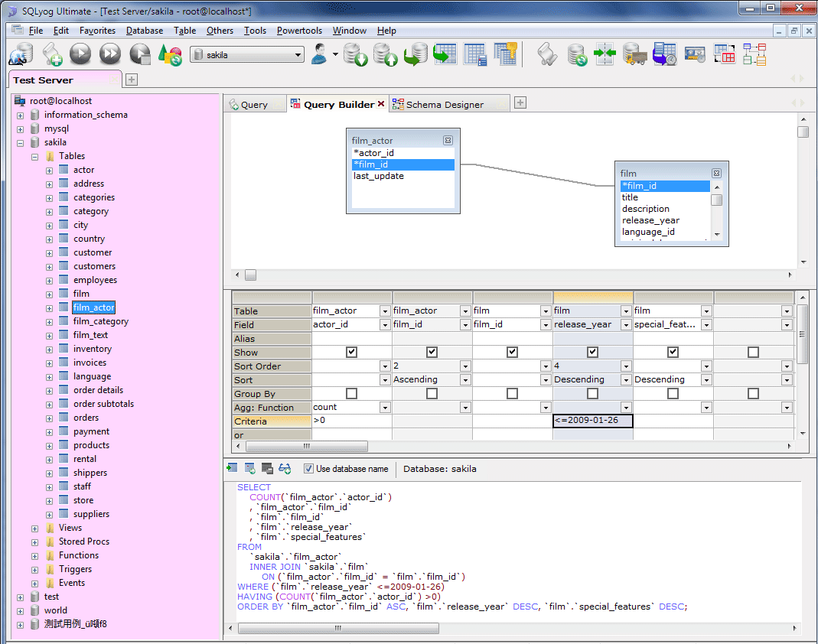Image resolution: width=818 pixels, height=644 pixels.
Task: Select the payment table in tree
Action: coord(91,431)
